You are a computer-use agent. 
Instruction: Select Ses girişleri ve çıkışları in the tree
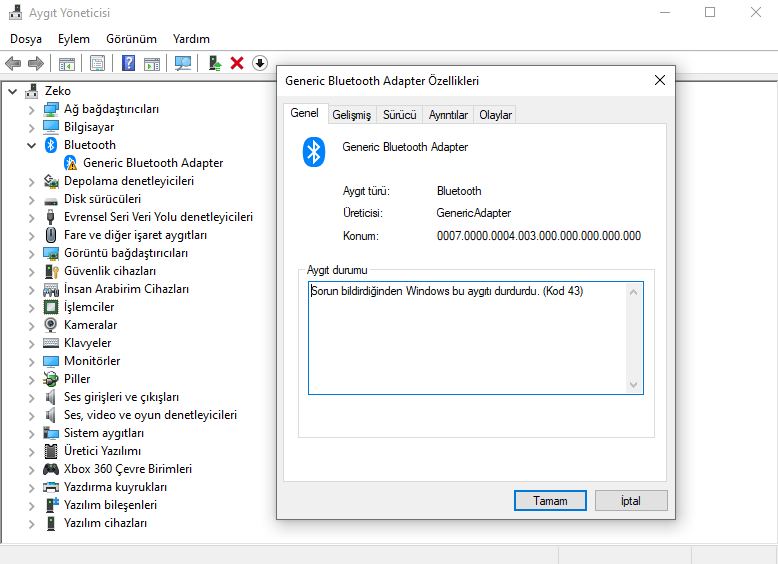121,397
